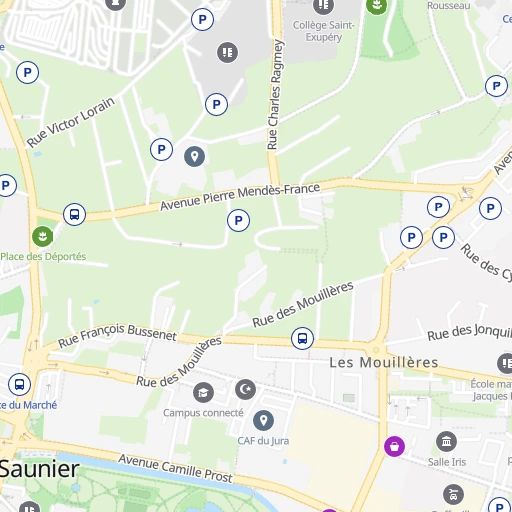The width and height of the screenshot is (512, 512).
Task: Select the bus stop on Rue François Bussenet
Action: point(302,338)
